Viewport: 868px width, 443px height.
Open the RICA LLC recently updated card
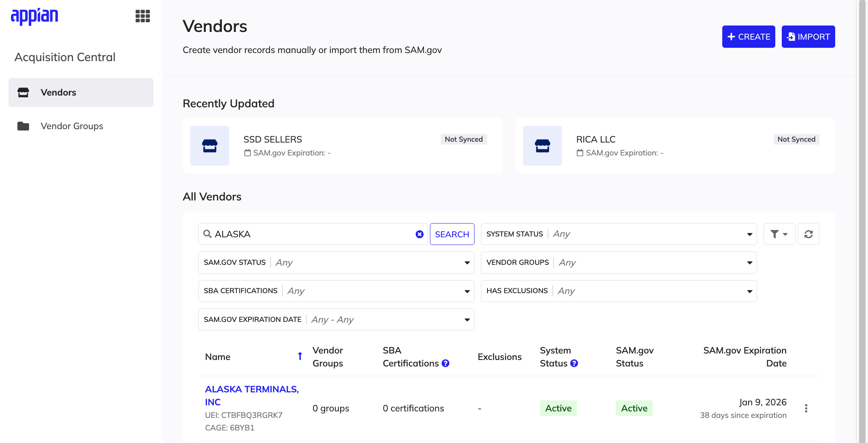click(675, 146)
